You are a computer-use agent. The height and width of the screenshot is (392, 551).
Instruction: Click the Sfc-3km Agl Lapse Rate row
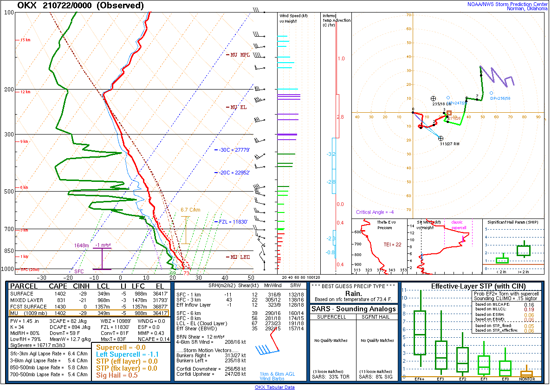tap(49, 353)
